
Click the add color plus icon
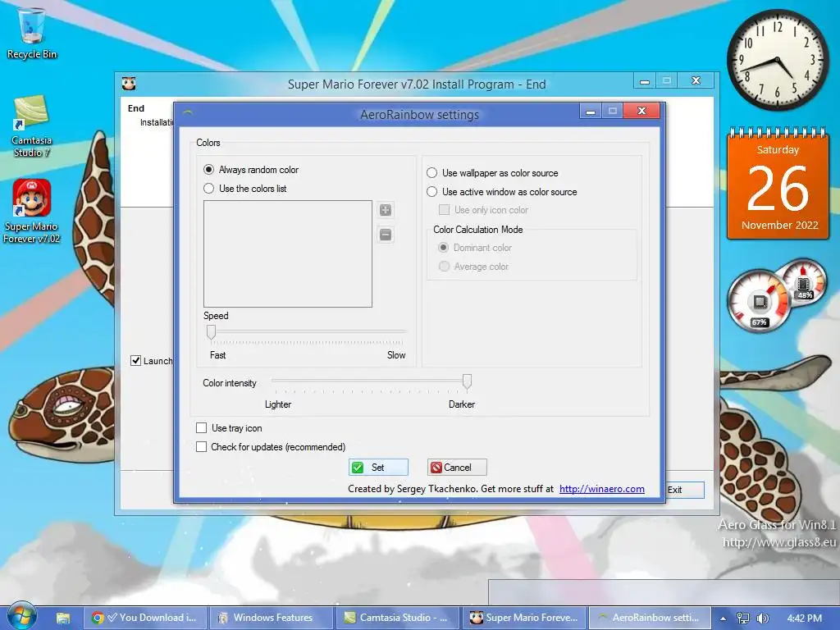pos(386,210)
